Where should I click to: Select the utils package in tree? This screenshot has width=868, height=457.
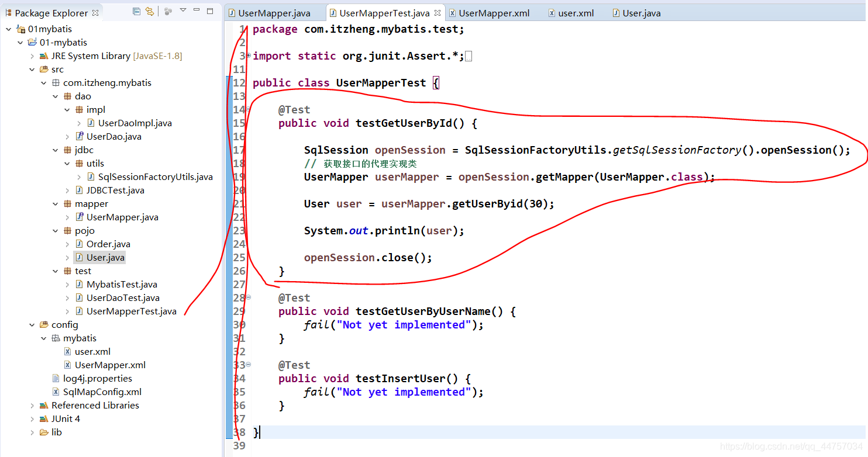(95, 164)
